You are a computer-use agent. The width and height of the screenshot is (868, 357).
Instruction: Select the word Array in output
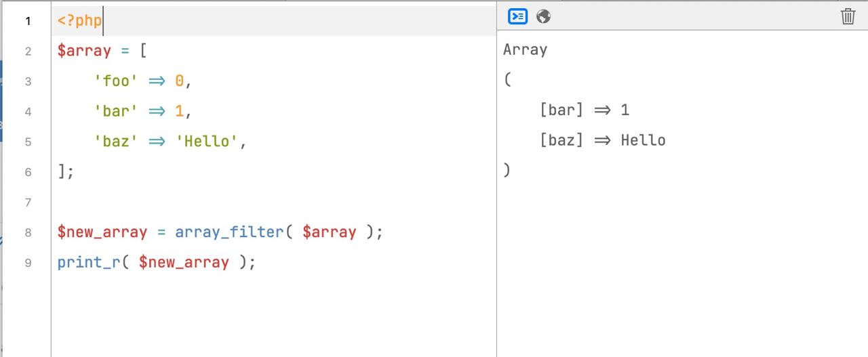(526, 49)
